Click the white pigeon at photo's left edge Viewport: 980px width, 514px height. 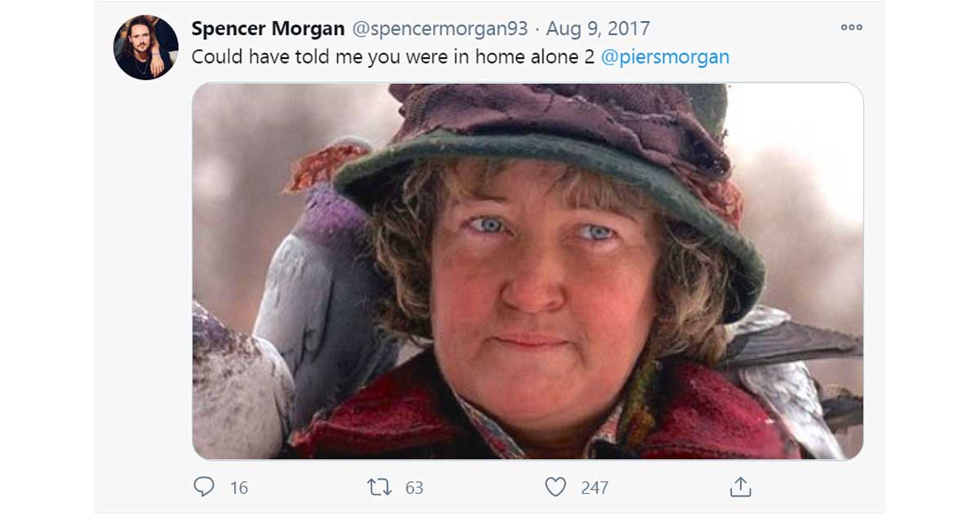[237, 383]
